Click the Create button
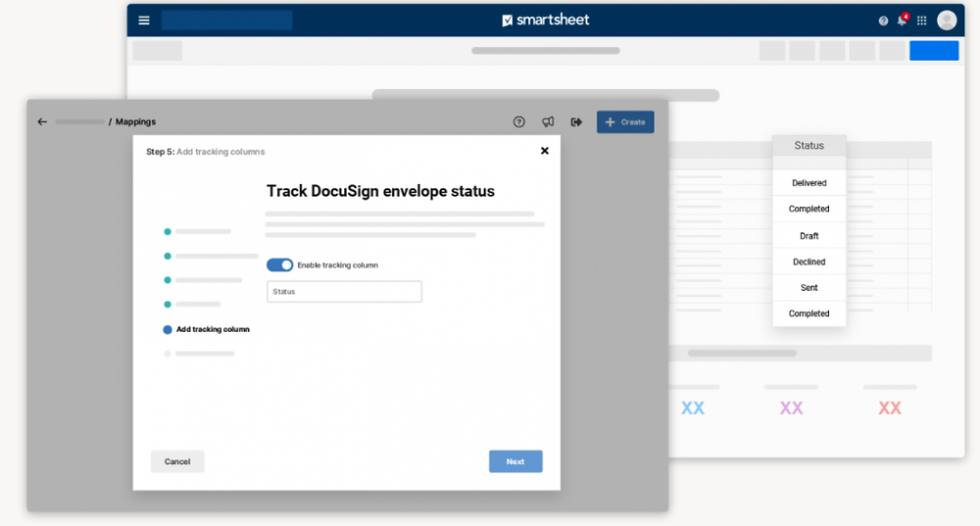 point(625,121)
